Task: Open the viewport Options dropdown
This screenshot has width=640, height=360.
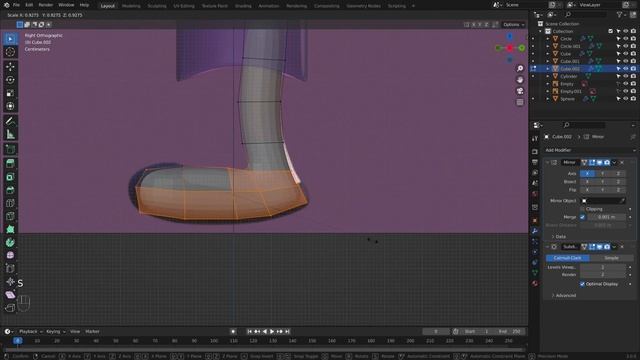Action: coord(513,24)
